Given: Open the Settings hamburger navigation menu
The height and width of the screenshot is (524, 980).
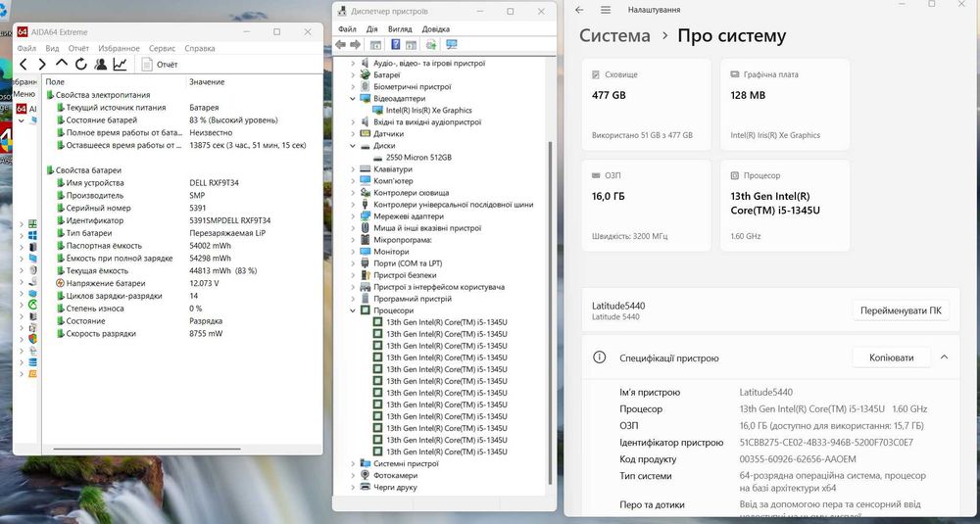Looking at the screenshot, I should (x=605, y=10).
